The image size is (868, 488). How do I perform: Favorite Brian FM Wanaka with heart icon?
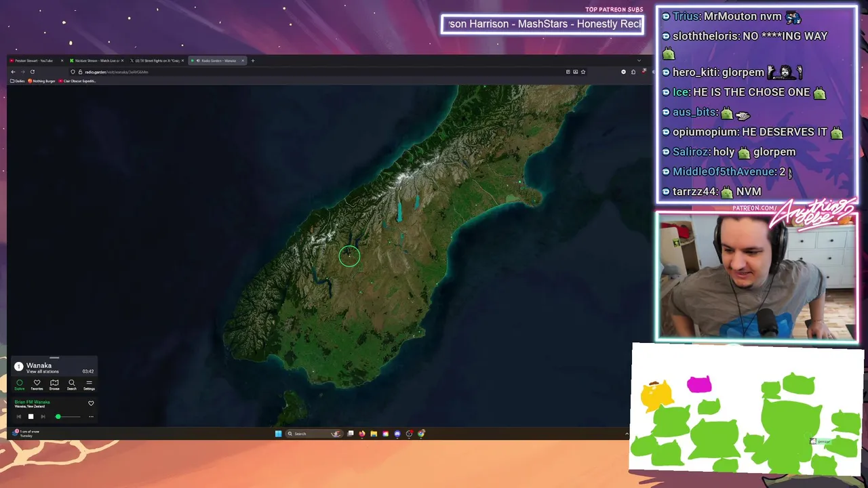(91, 403)
